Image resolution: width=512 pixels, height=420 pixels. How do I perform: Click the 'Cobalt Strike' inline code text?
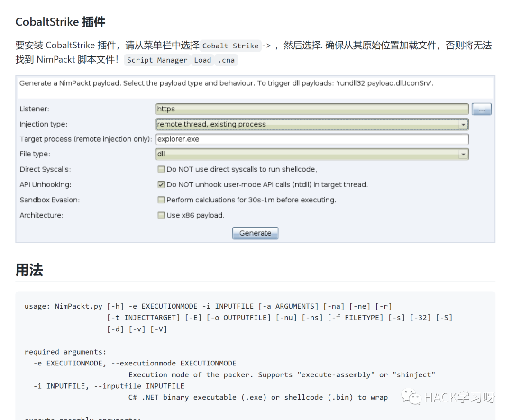[230, 46]
